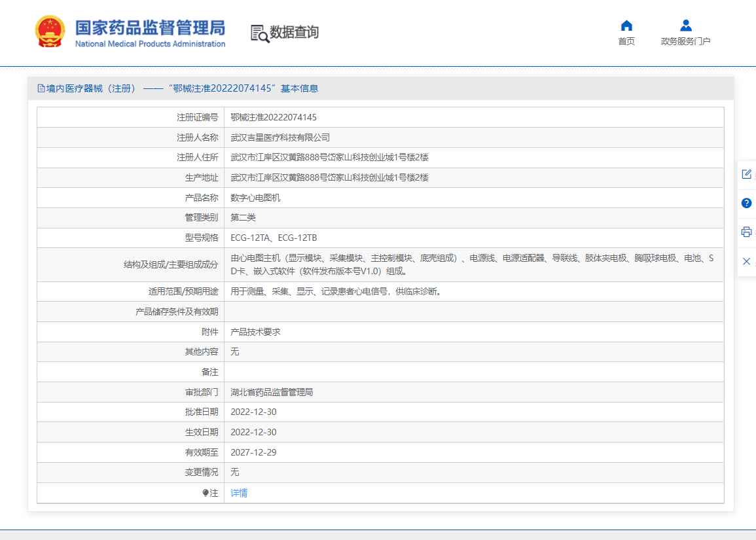Click 变更情况 value 无
This screenshot has height=540, width=756.
click(235, 472)
